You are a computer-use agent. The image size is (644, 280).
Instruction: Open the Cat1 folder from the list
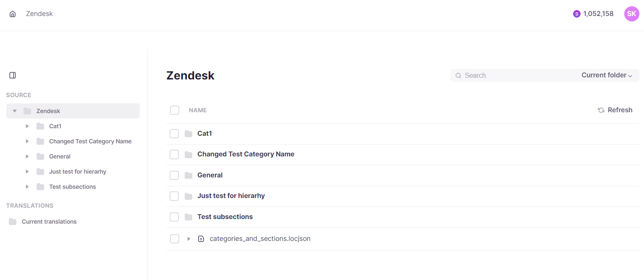tap(204, 134)
